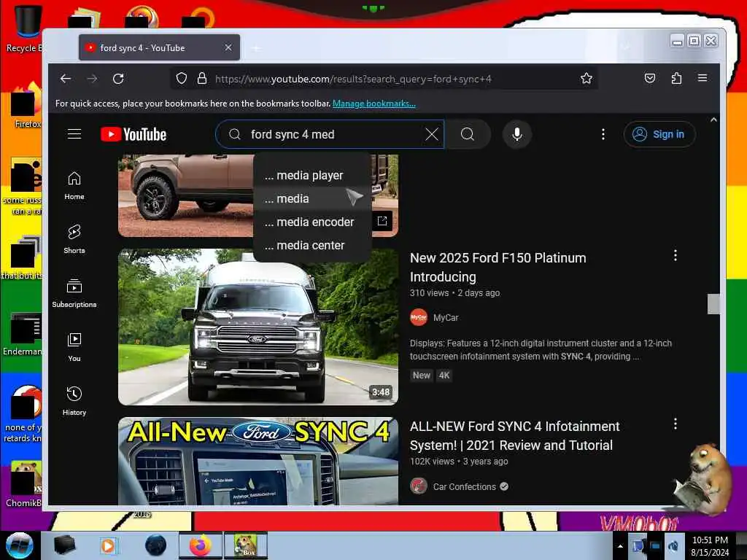This screenshot has height=560, width=747.
Task: Click the Sign in button
Action: pyautogui.click(x=659, y=134)
